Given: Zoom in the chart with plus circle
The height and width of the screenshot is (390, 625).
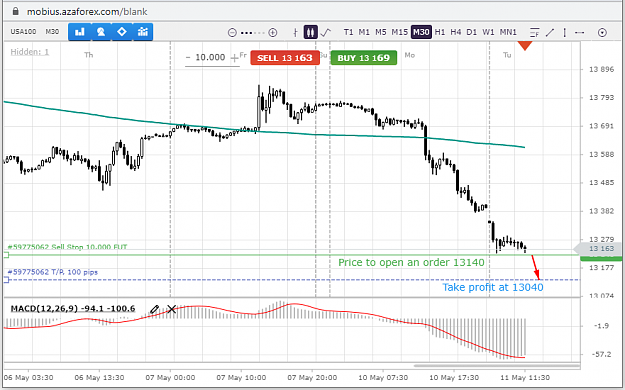Looking at the screenshot, I should coord(273,32).
